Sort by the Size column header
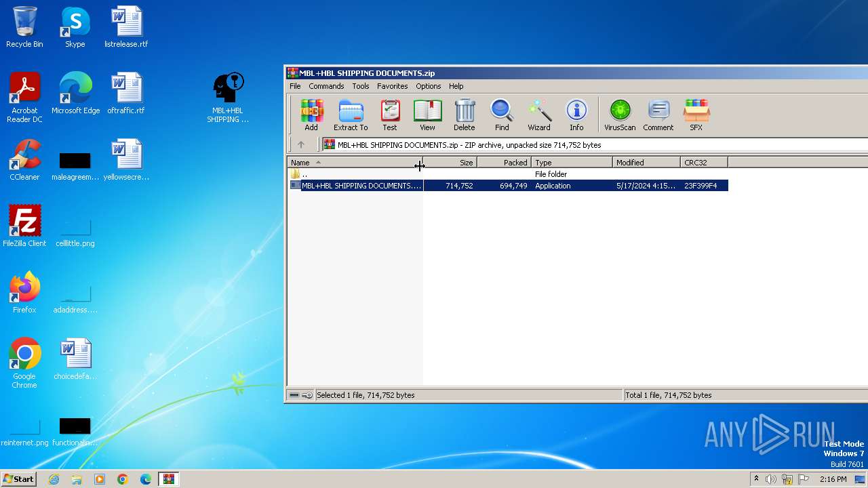This screenshot has width=868, height=488. pyautogui.click(x=450, y=163)
